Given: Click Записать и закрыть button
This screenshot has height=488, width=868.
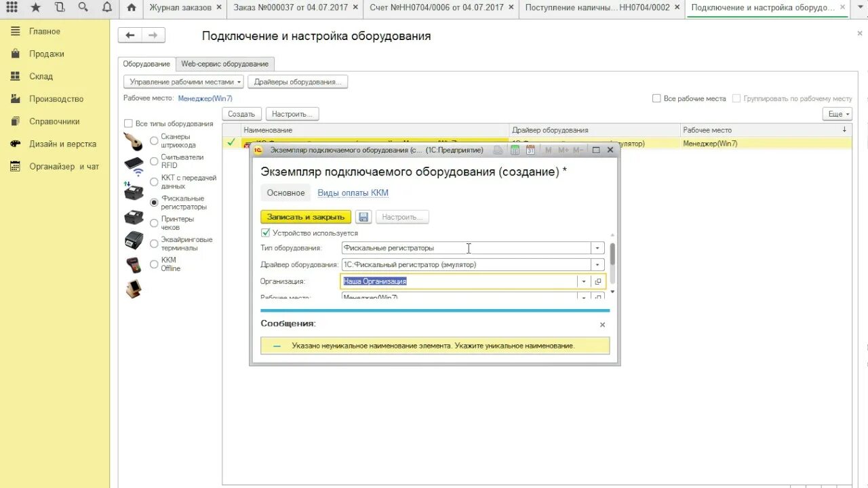Looking at the screenshot, I should click(x=306, y=217).
